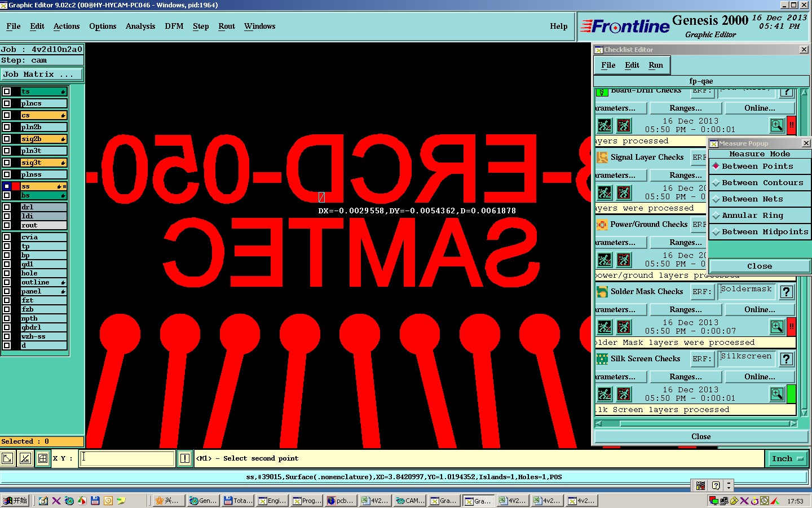
Task: Open the Analysis menu
Action: [x=140, y=27]
